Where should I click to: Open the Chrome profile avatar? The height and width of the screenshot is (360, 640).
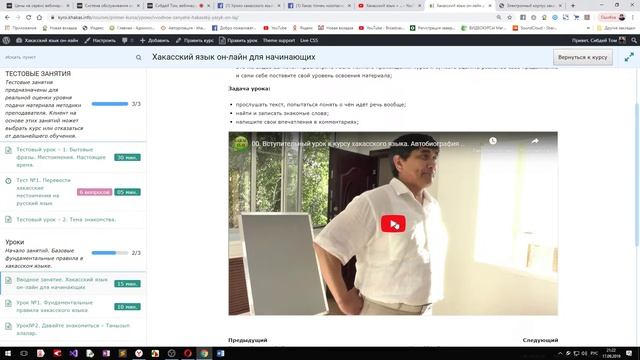coord(622,18)
